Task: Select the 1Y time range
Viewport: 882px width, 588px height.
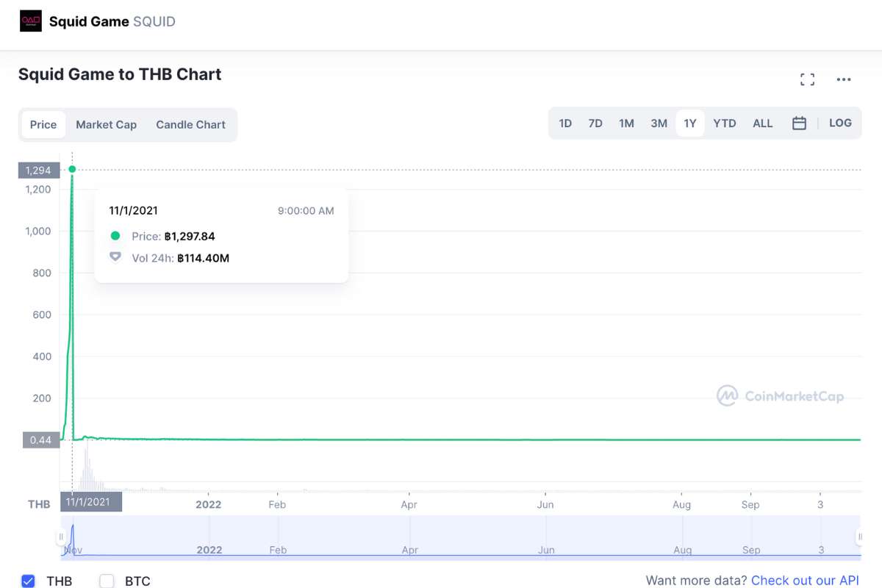Action: 690,123
